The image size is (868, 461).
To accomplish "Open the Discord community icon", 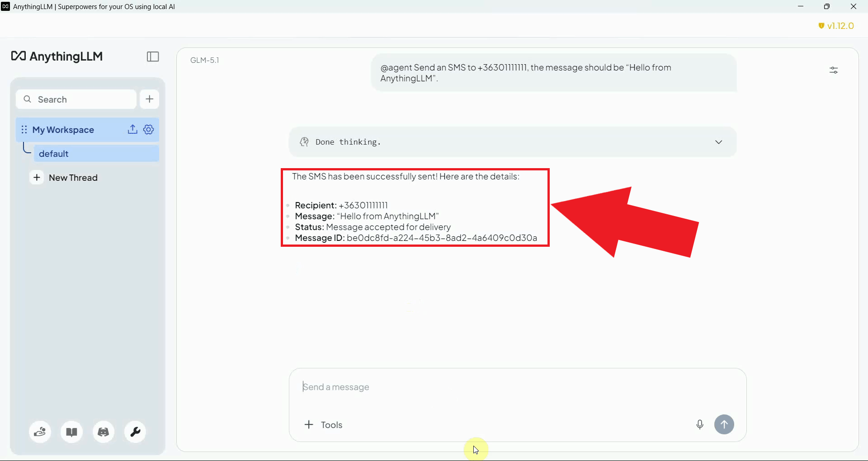I will (104, 432).
